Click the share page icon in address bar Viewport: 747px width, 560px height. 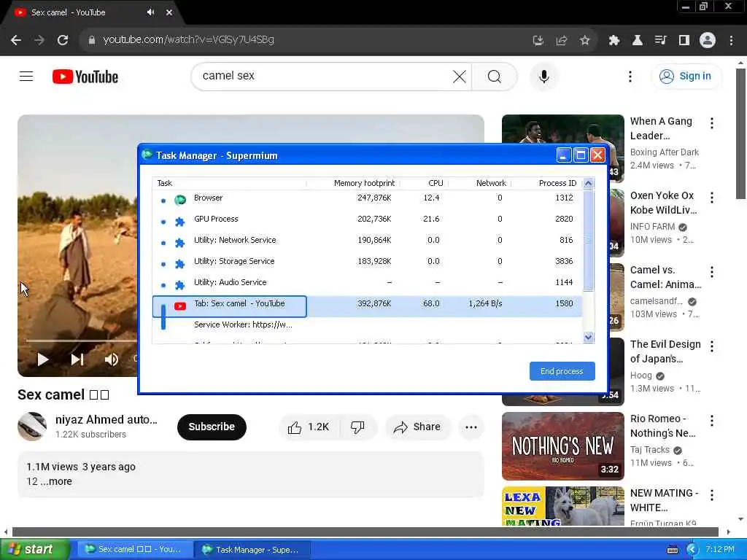click(562, 40)
